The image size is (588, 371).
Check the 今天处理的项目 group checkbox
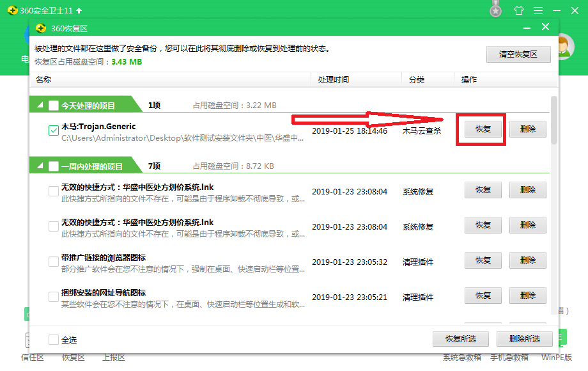tap(54, 106)
